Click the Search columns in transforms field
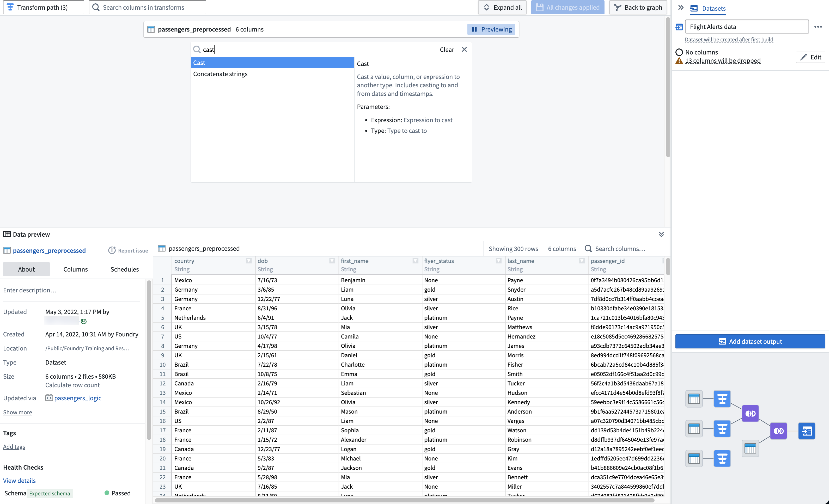The height and width of the screenshot is (504, 830). click(x=147, y=7)
